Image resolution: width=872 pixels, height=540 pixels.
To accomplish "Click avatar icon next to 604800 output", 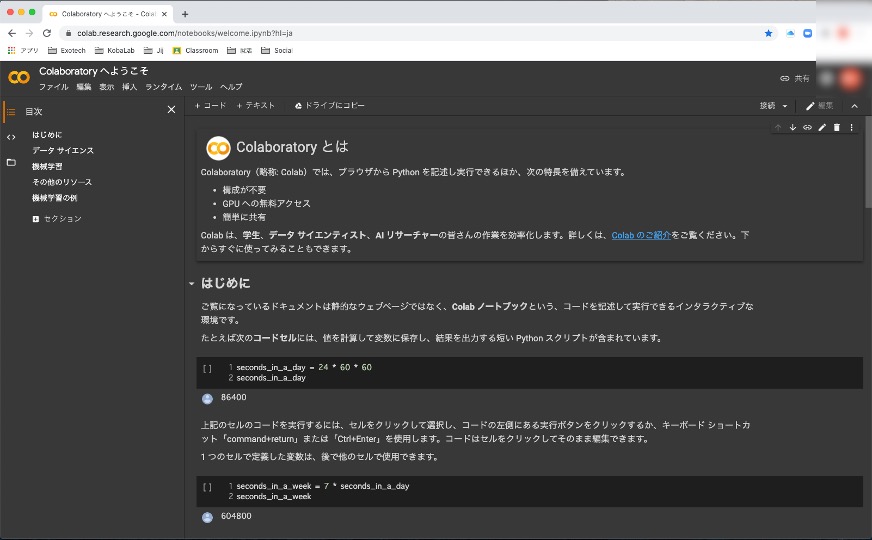I will [207, 517].
